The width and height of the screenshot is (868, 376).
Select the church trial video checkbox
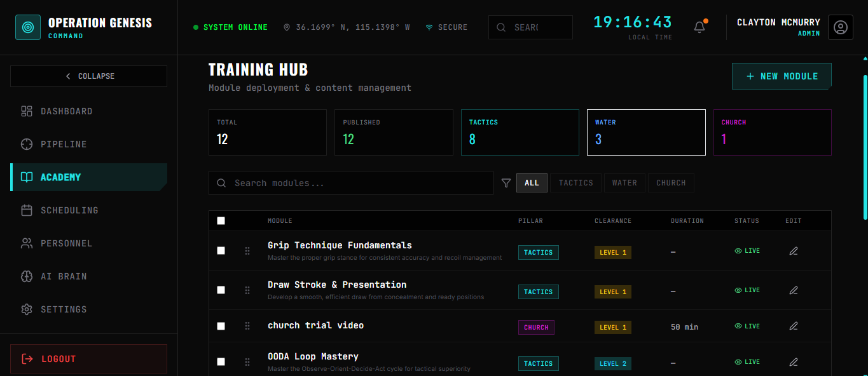point(221,326)
